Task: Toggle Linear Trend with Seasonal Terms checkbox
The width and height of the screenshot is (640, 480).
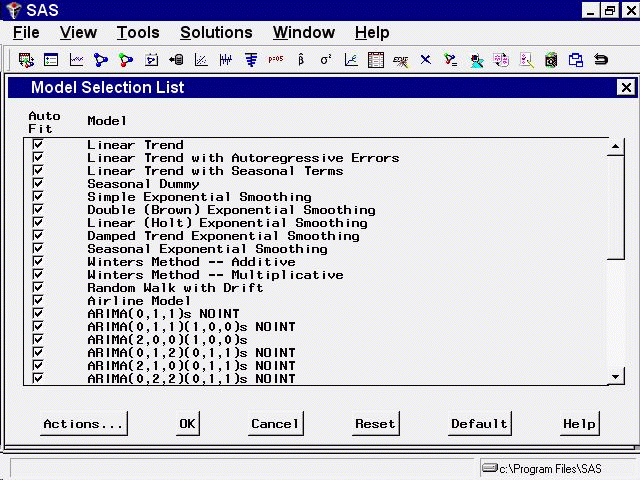Action: pyautogui.click(x=38, y=171)
